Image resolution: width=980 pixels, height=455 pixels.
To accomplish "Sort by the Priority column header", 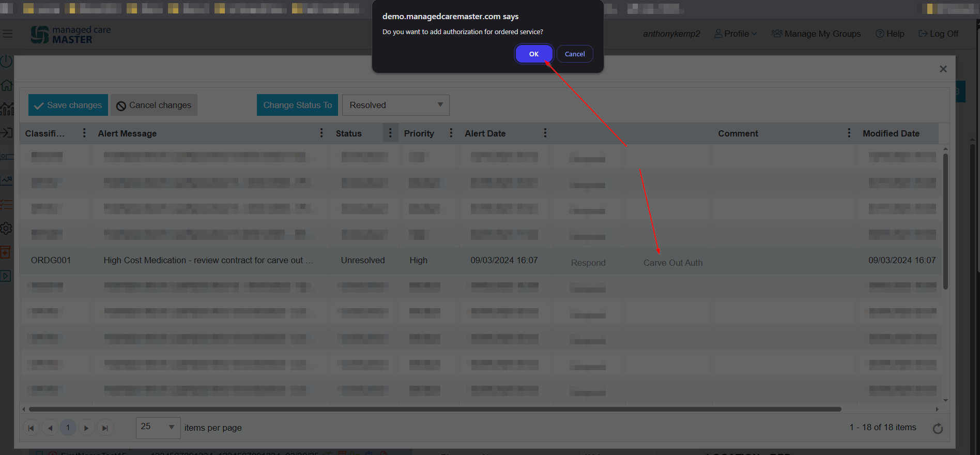I will [x=419, y=133].
